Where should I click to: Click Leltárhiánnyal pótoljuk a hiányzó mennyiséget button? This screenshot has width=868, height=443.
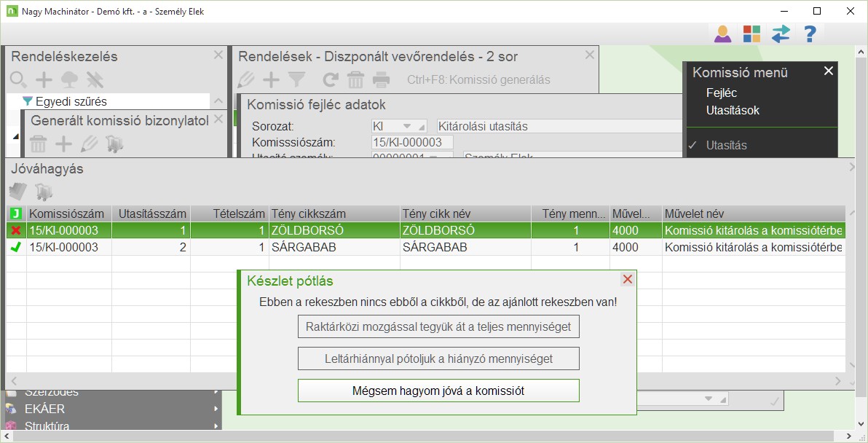pyautogui.click(x=438, y=358)
